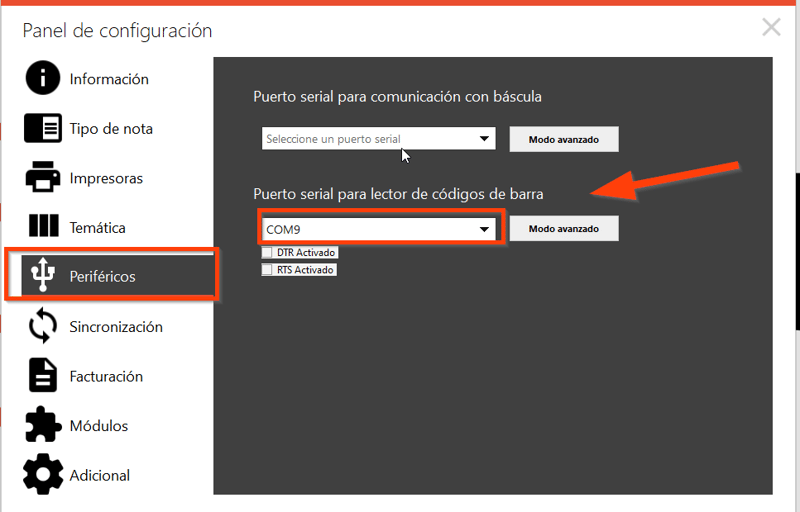Click the Facturación file icon
Viewport: 800px width, 512px height.
[x=43, y=375]
